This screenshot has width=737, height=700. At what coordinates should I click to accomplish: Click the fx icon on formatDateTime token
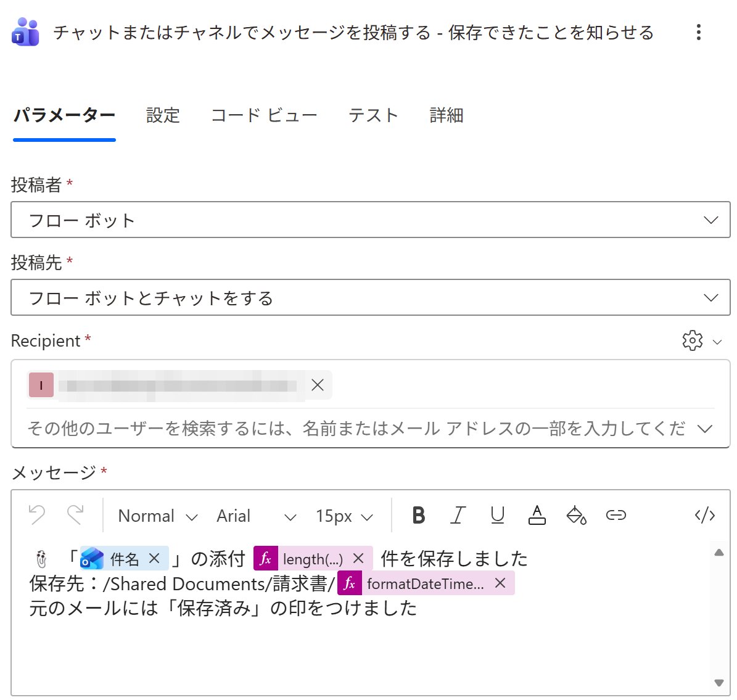coord(350,583)
